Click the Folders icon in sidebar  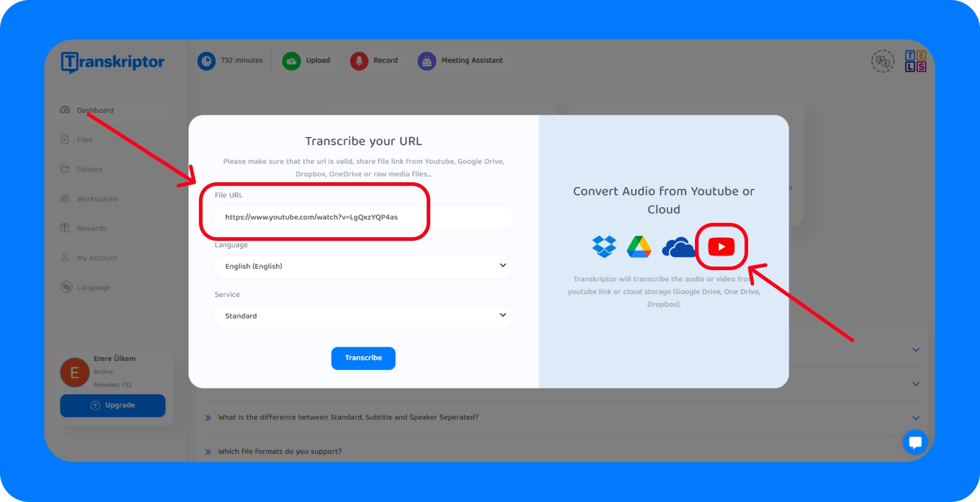coord(65,169)
